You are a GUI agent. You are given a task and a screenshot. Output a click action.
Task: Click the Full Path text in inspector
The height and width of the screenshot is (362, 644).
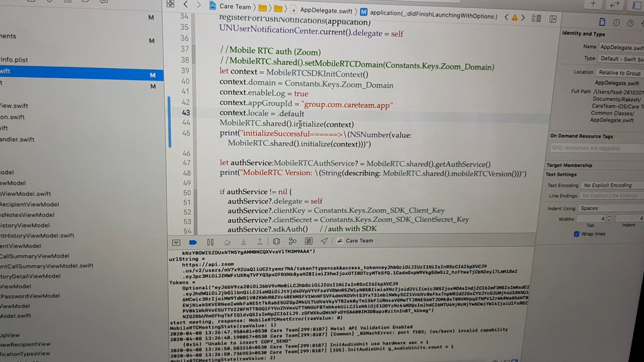coord(617,106)
